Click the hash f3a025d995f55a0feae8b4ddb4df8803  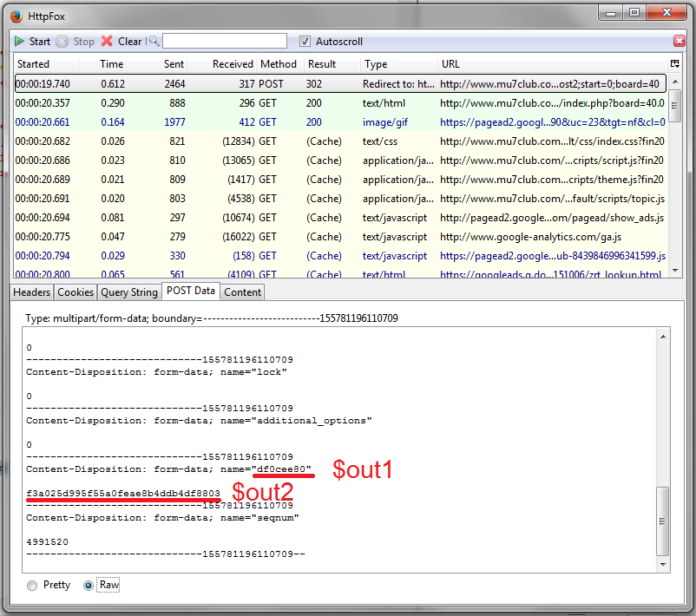(x=123, y=493)
